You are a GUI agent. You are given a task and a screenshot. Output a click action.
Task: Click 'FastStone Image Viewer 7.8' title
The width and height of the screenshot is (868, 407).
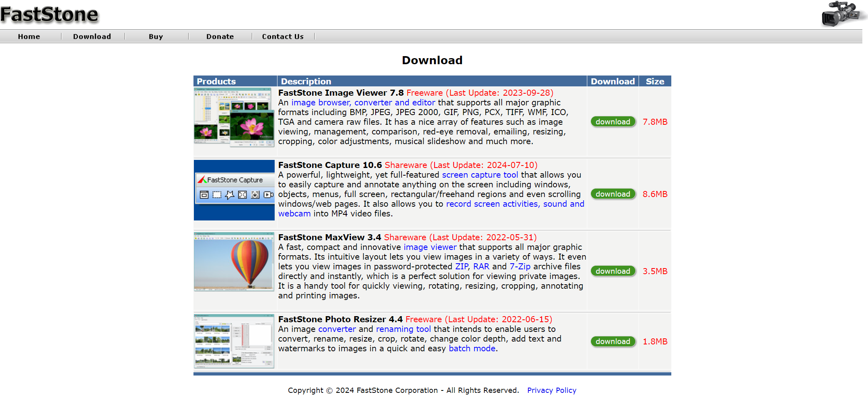click(341, 93)
